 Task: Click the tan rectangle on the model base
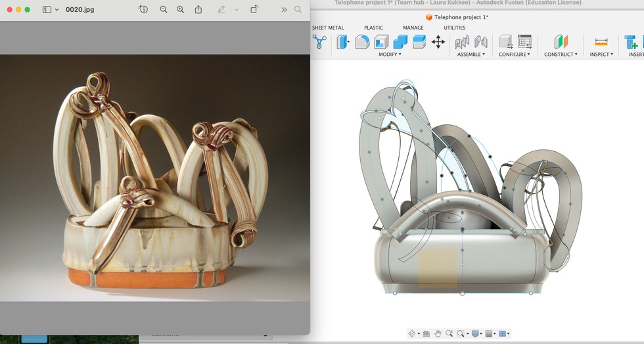coord(438,268)
